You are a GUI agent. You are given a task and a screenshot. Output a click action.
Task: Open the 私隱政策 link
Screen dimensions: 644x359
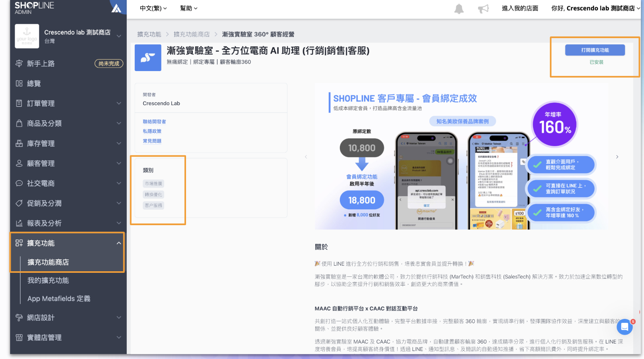(152, 131)
